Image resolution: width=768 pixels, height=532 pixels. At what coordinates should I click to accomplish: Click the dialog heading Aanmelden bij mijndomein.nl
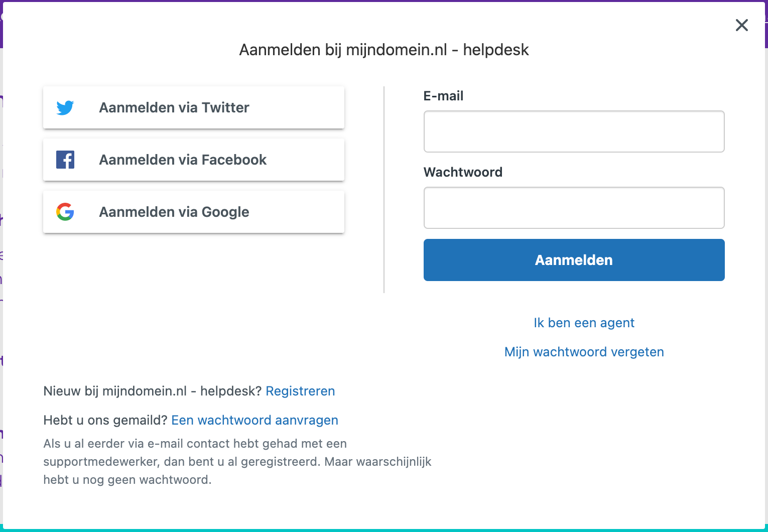(384, 50)
